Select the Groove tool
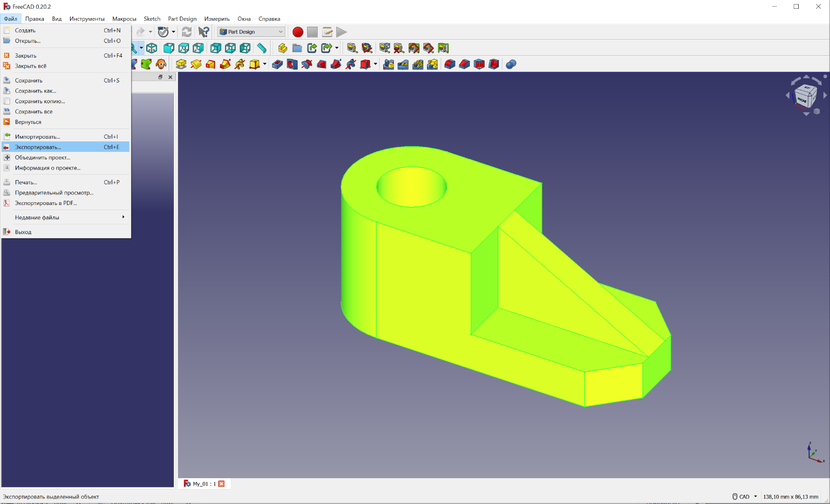This screenshot has width=830, height=504. (307, 64)
